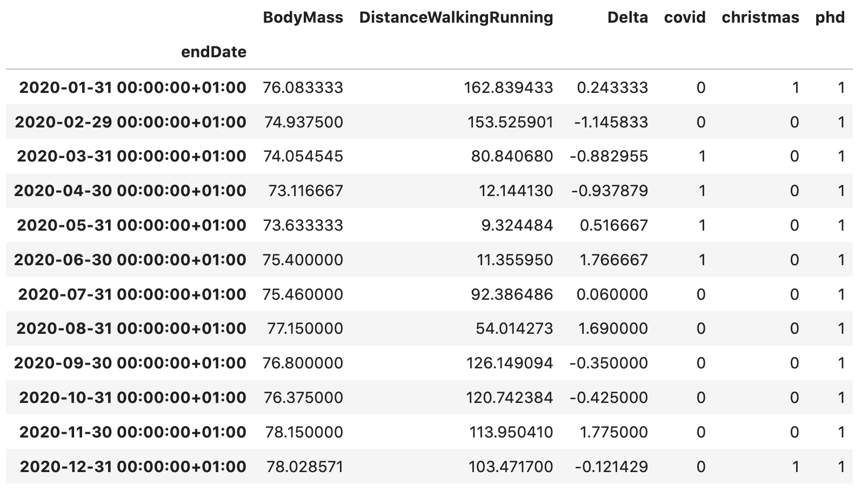
Task: Click the Delta column header
Action: [x=627, y=18]
